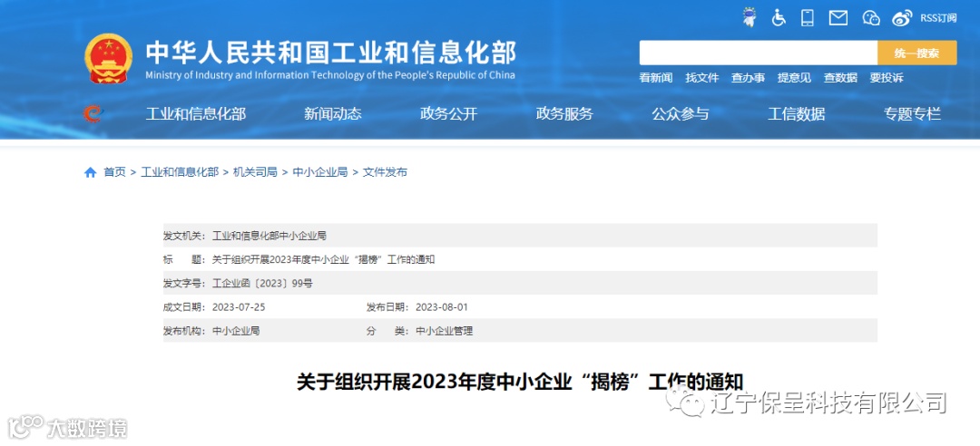This screenshot has width=980, height=446.
Task: Click the home icon in breadcrumb
Action: tap(91, 172)
